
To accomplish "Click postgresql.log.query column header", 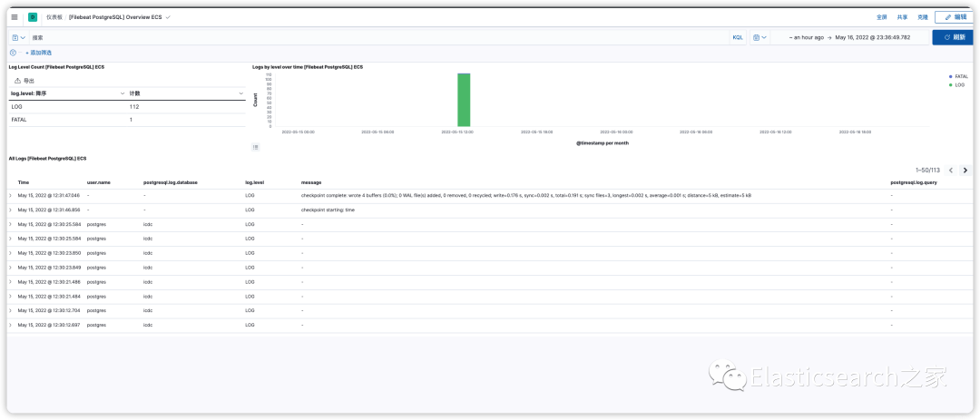I will pyautogui.click(x=913, y=182).
